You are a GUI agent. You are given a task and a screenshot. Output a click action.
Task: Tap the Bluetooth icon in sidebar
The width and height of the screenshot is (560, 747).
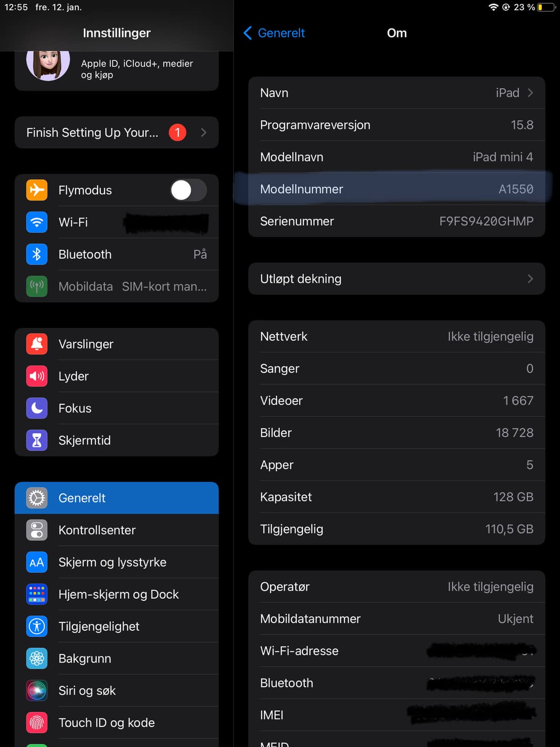(37, 254)
